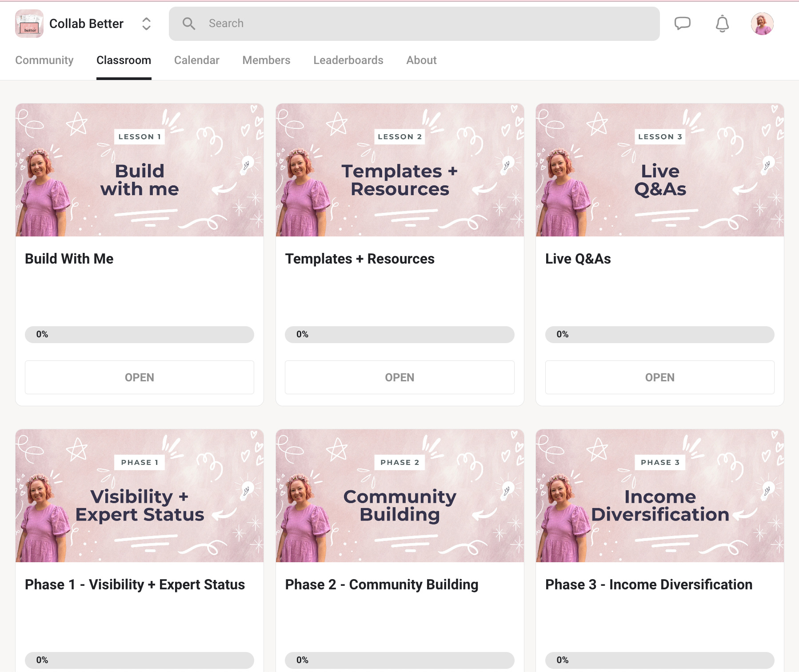799x672 pixels.
Task: Click the notification bell
Action: click(x=722, y=24)
